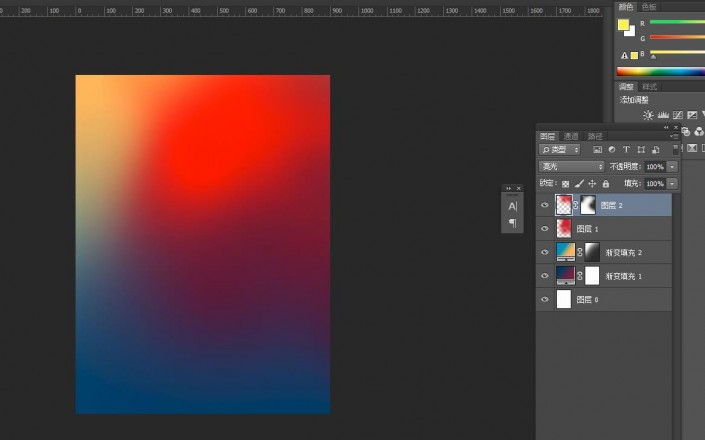This screenshot has height=440, width=705.
Task: Switch to the 路径 tab
Action: tap(595, 136)
